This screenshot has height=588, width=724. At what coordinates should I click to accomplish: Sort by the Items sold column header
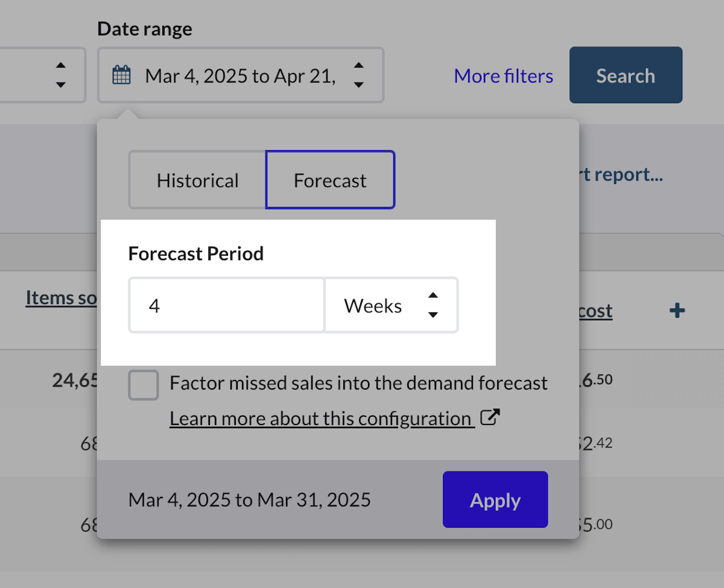point(61,297)
